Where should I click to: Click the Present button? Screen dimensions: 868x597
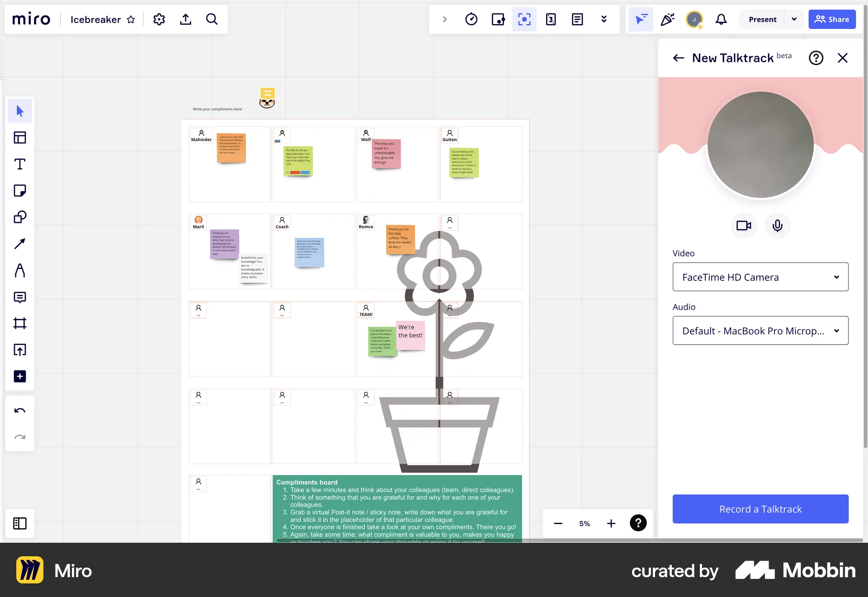coord(762,19)
